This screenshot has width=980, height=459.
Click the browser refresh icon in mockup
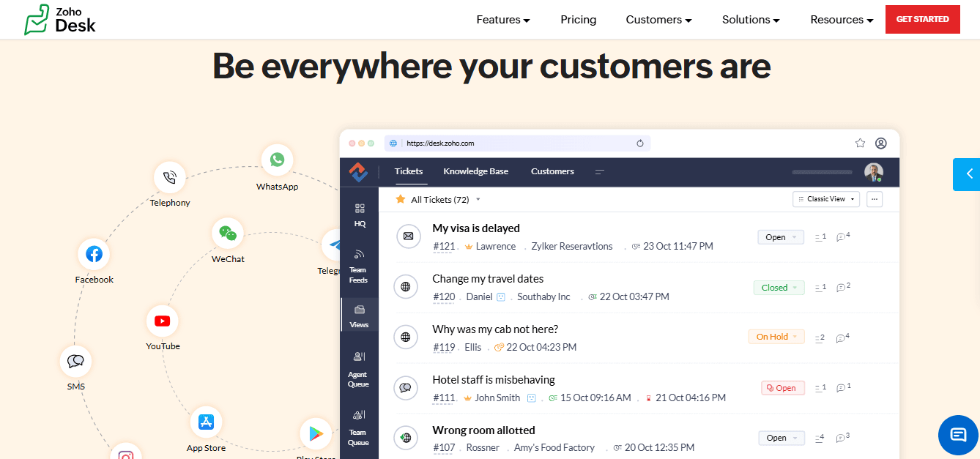(x=640, y=143)
